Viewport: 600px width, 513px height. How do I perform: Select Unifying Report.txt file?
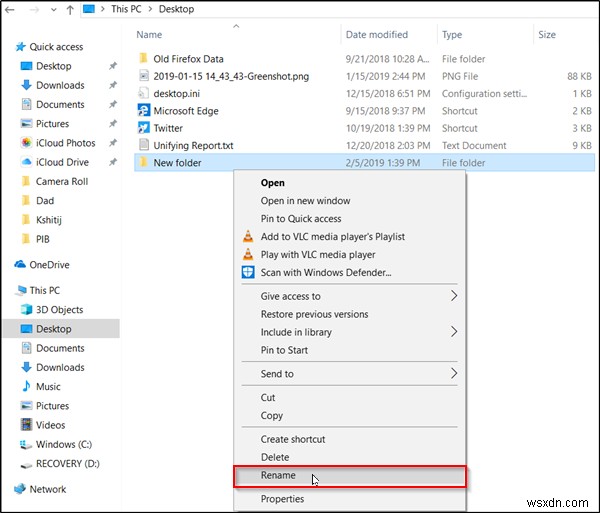pos(193,145)
